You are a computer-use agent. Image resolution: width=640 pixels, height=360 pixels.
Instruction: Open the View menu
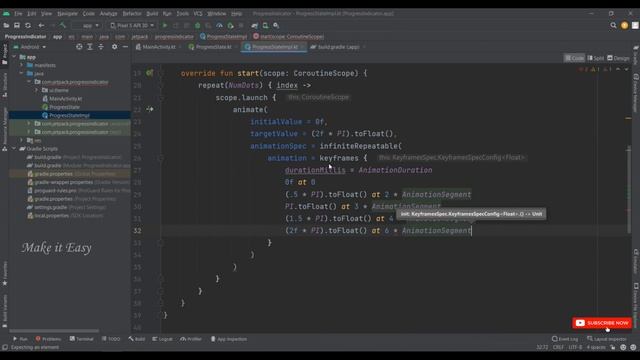(x=47, y=13)
